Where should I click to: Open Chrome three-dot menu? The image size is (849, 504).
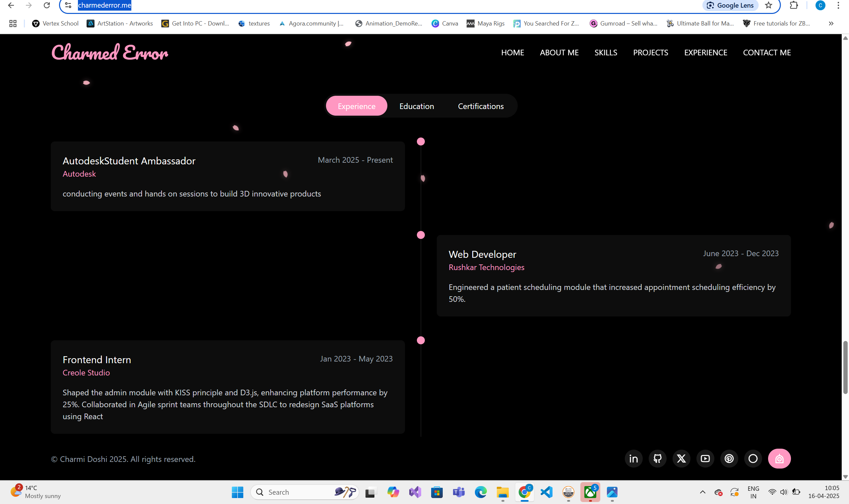pyautogui.click(x=838, y=5)
